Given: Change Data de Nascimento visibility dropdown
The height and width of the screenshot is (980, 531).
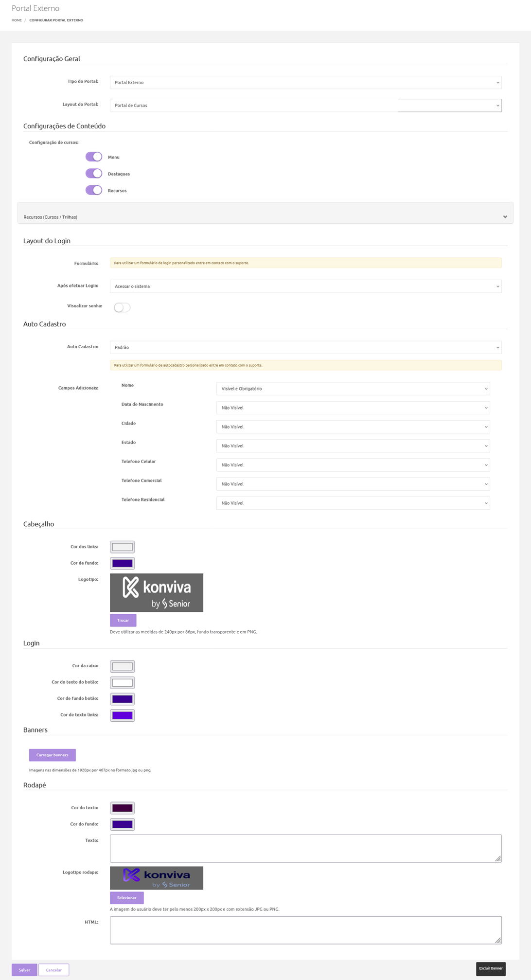Looking at the screenshot, I should pos(353,408).
